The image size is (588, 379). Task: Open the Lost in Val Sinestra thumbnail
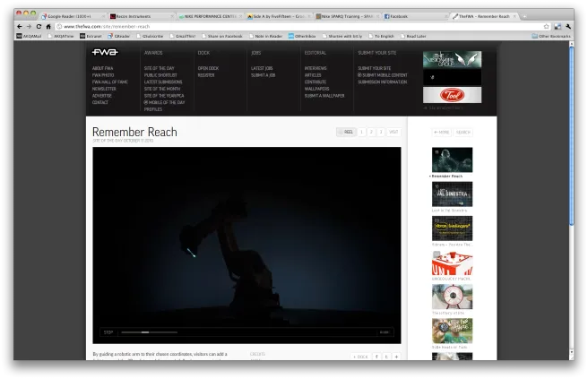pyautogui.click(x=453, y=194)
